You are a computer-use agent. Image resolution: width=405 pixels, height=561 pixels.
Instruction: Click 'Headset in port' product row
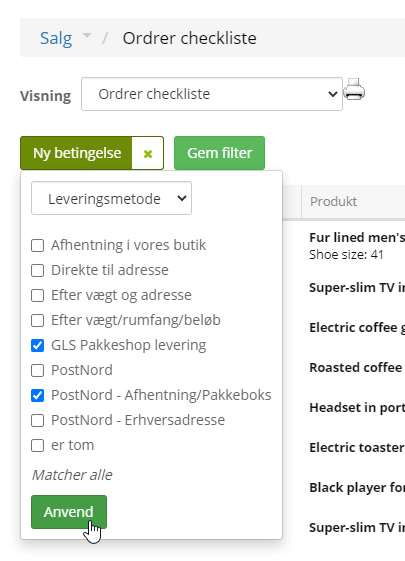(x=357, y=408)
